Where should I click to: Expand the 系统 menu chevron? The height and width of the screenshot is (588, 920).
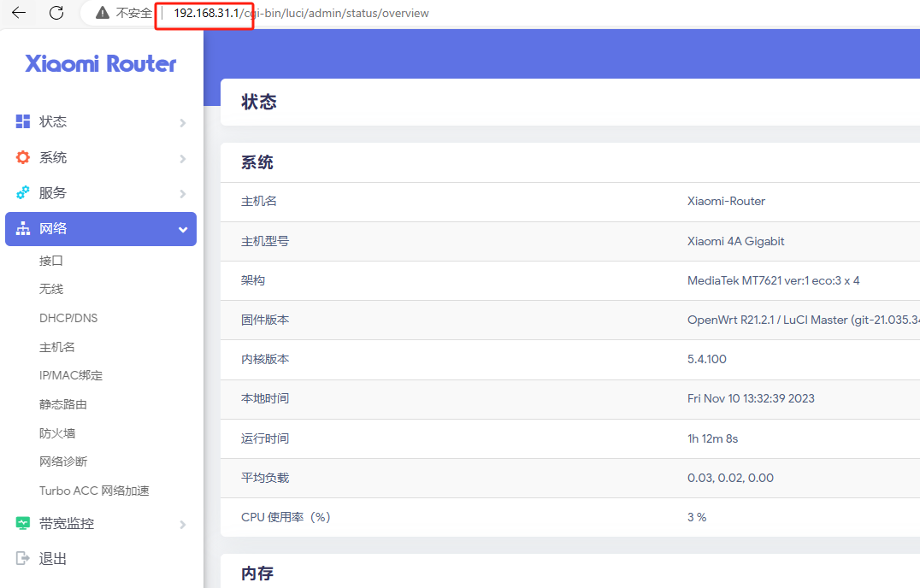[x=183, y=158]
